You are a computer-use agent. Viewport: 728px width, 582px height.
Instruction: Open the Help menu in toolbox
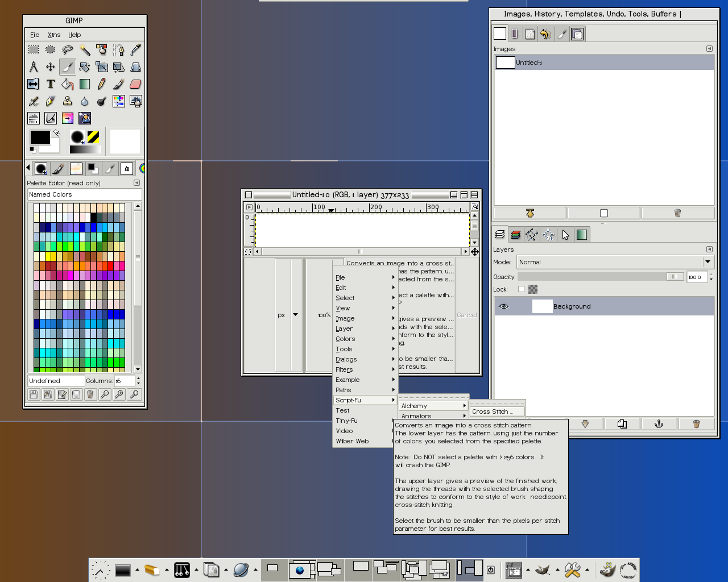pos(75,35)
